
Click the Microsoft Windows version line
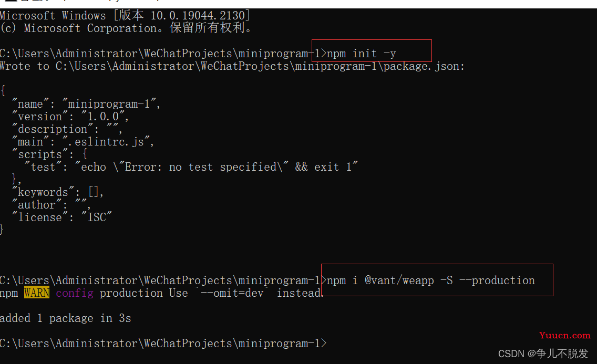click(x=125, y=16)
